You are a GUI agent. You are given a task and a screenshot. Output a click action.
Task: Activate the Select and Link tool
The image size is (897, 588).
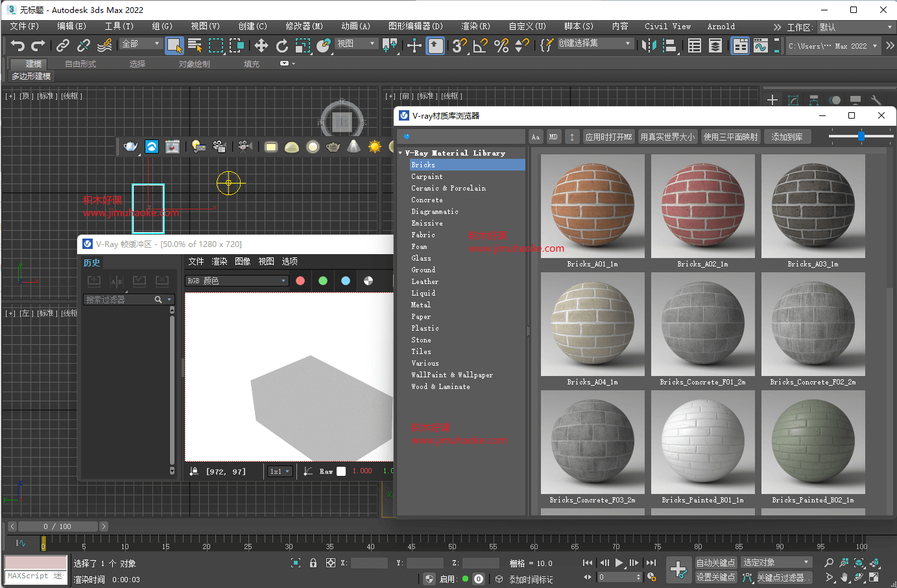click(63, 45)
